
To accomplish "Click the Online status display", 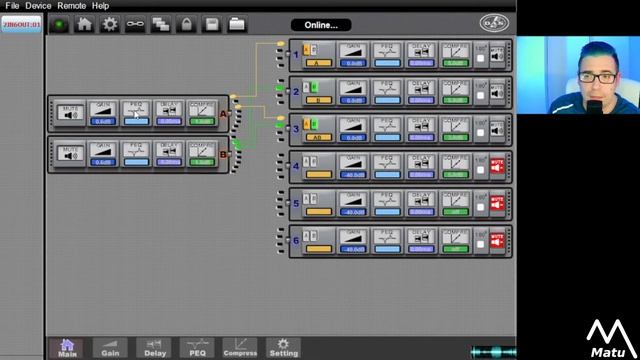I will [321, 25].
